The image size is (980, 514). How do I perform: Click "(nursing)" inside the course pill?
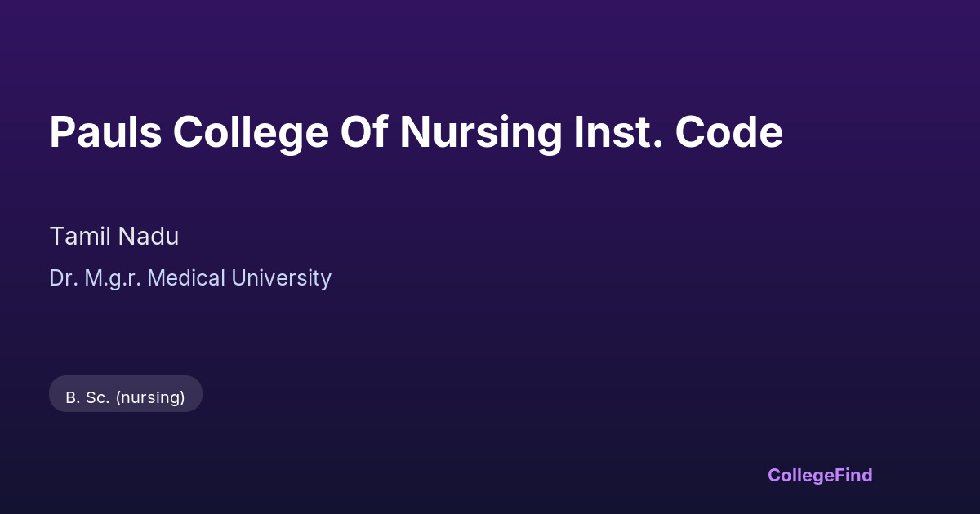[x=150, y=397]
